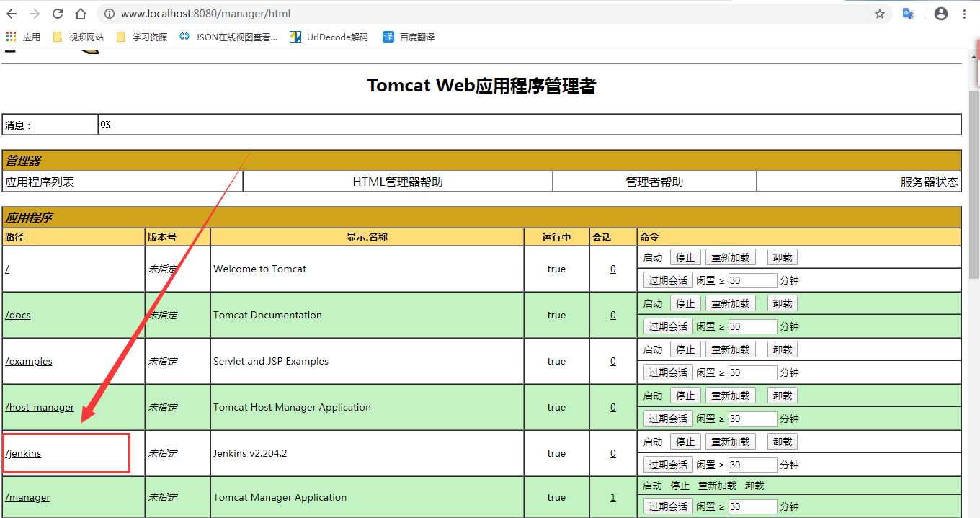
Task: Click idle minutes field in /examples row
Action: tap(753, 372)
